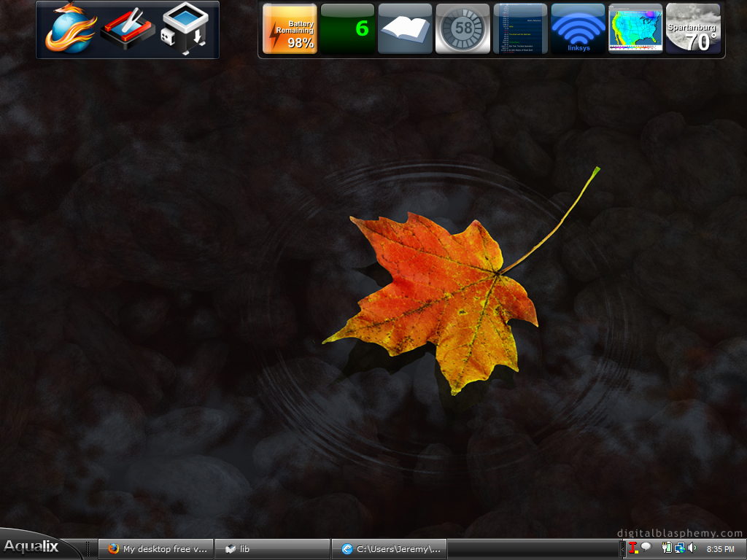The width and height of the screenshot is (747, 560).
Task: Open the volume speaker tray icon
Action: (x=692, y=548)
